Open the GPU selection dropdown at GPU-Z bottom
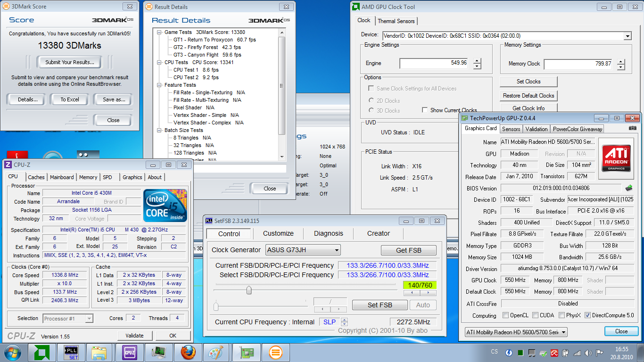644x362 pixels. click(516, 332)
